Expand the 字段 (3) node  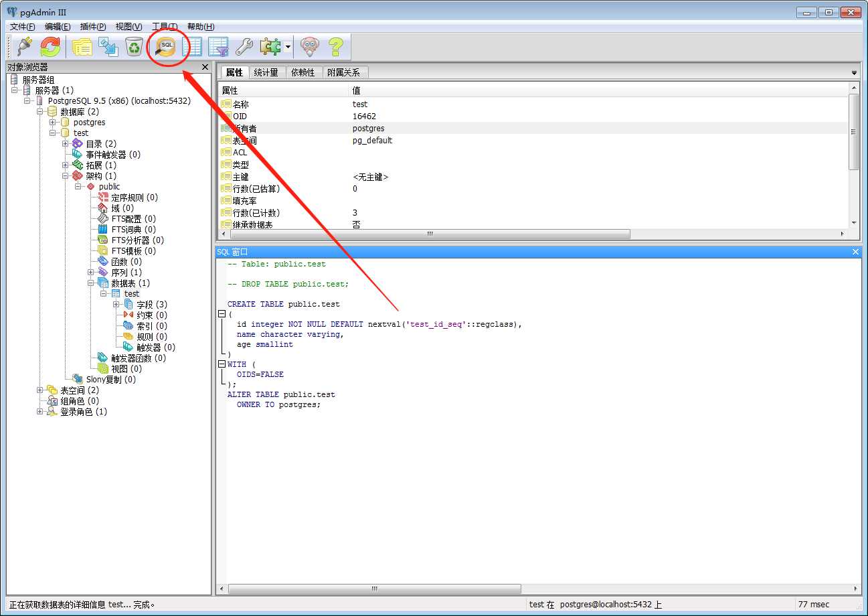[116, 305]
